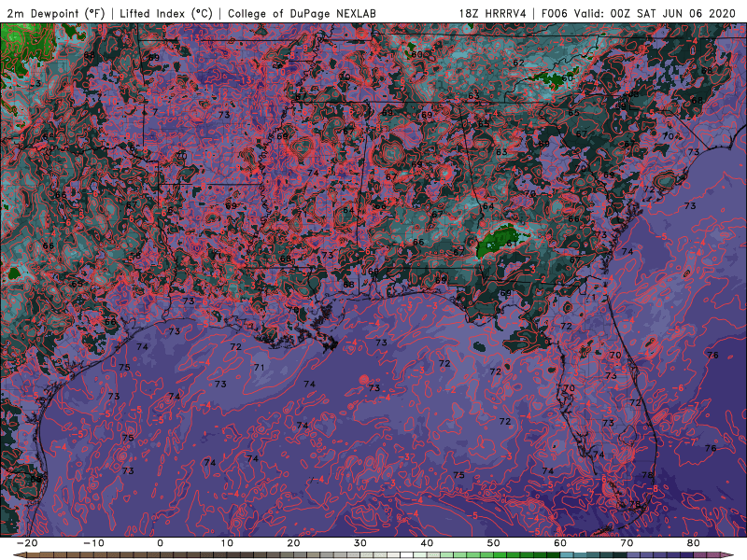Image resolution: width=747 pixels, height=560 pixels.
Task: Click the '2m Dewpoint (°F)' title text
Action: [56, 13]
